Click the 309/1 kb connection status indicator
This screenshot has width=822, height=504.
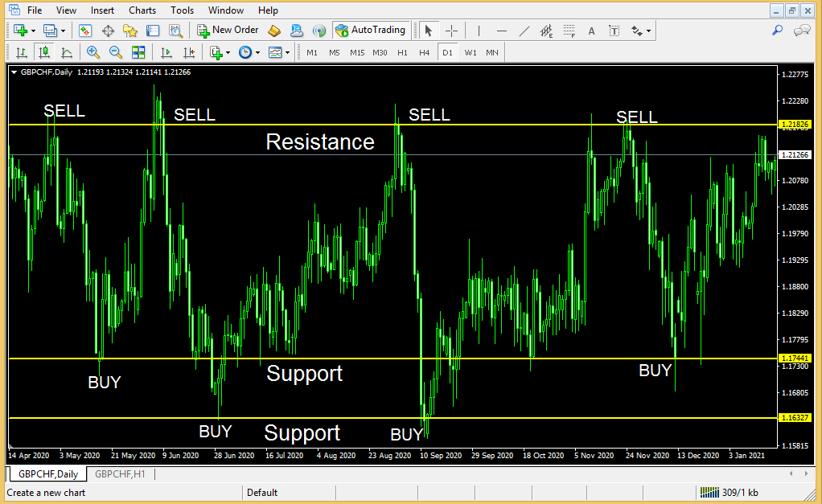pos(730,493)
